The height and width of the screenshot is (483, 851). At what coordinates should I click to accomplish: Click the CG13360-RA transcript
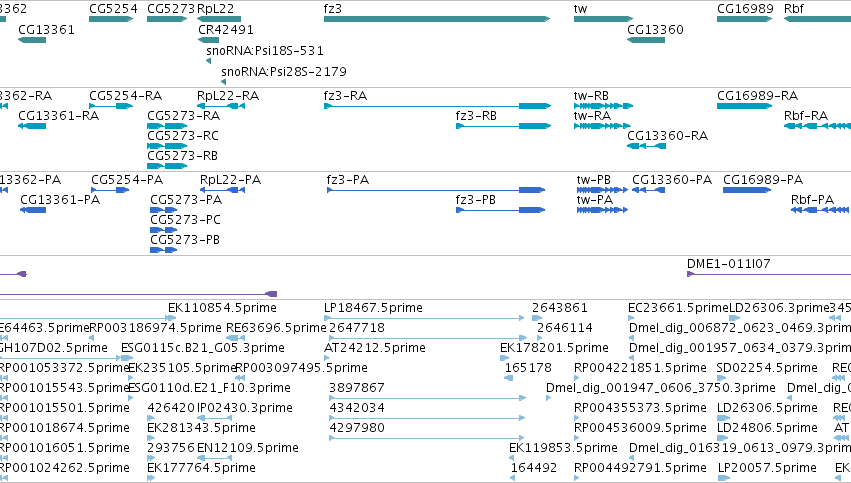pos(646,146)
